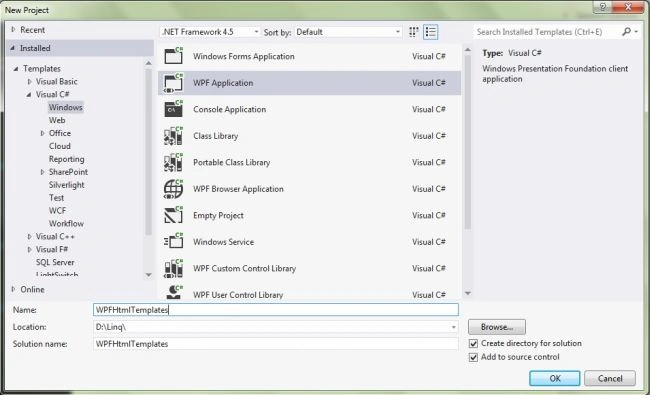Click the WPF Custom Control Library icon
The image size is (650, 395).
(173, 268)
